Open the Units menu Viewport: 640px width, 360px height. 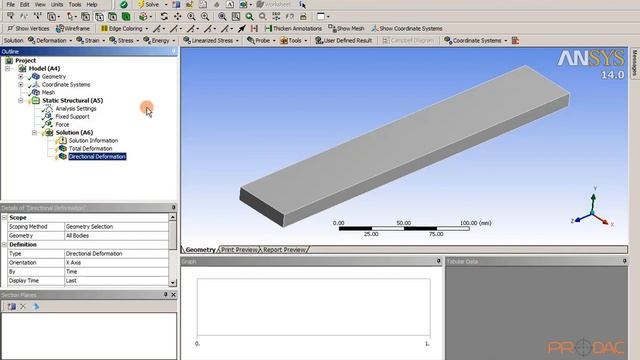[x=57, y=4]
